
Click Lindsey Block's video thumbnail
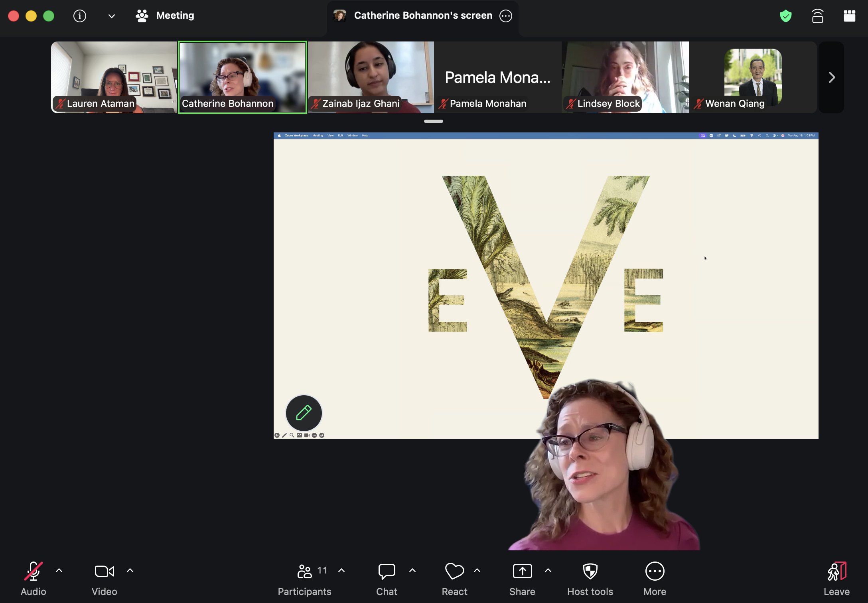coord(625,77)
